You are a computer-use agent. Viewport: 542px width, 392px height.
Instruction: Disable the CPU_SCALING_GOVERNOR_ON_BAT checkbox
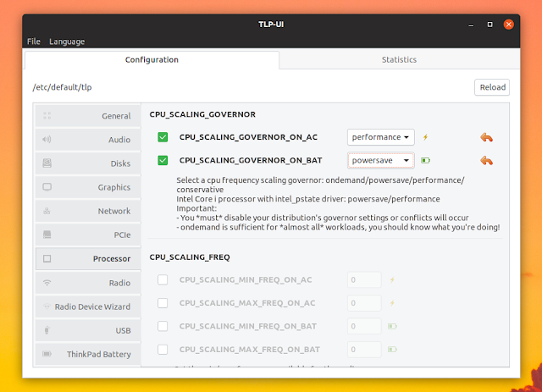163,160
